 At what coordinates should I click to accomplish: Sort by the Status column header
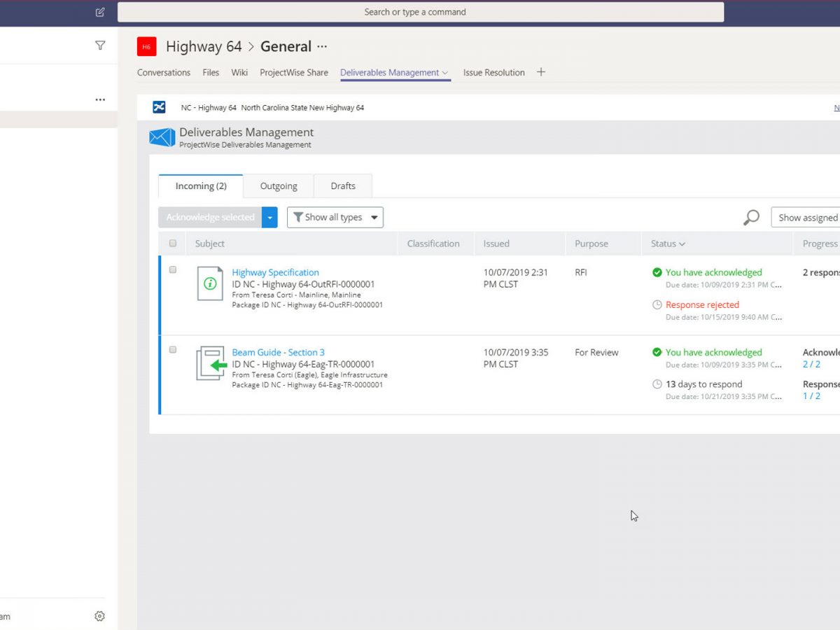[668, 244]
